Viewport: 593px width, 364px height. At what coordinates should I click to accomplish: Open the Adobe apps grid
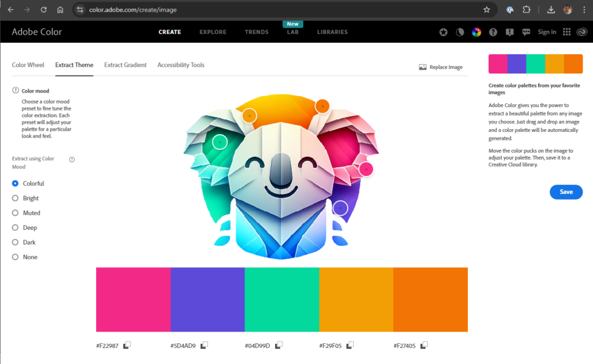click(566, 32)
